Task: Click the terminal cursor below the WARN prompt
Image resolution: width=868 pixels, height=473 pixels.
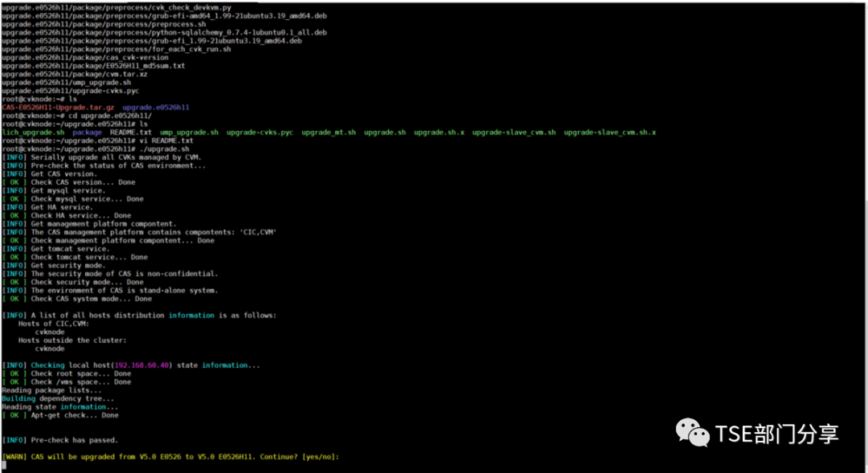Action: click(4, 465)
